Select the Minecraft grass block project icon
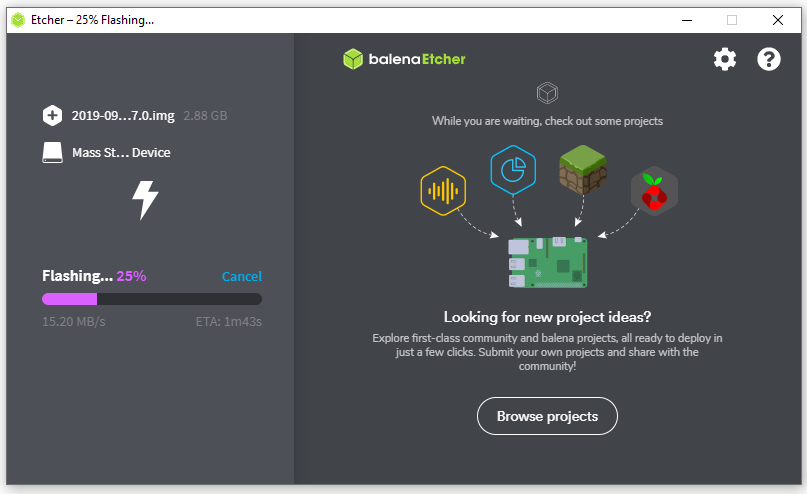Viewport: 807px width, 494px height. pos(583,170)
